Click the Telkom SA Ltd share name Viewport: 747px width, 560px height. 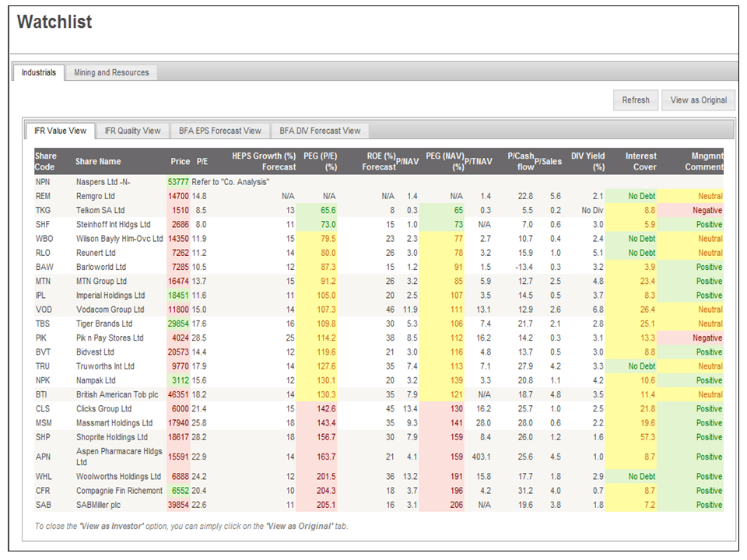[100, 211]
